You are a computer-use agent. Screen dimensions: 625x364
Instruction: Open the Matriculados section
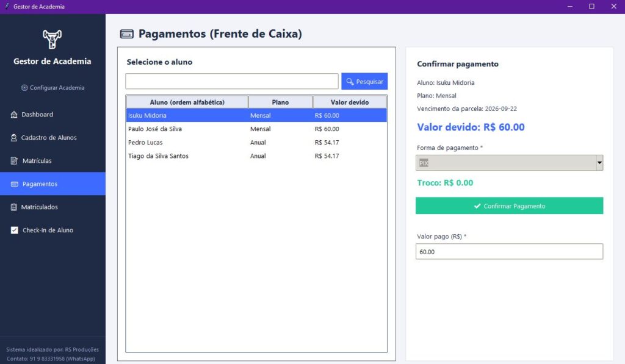(52, 207)
